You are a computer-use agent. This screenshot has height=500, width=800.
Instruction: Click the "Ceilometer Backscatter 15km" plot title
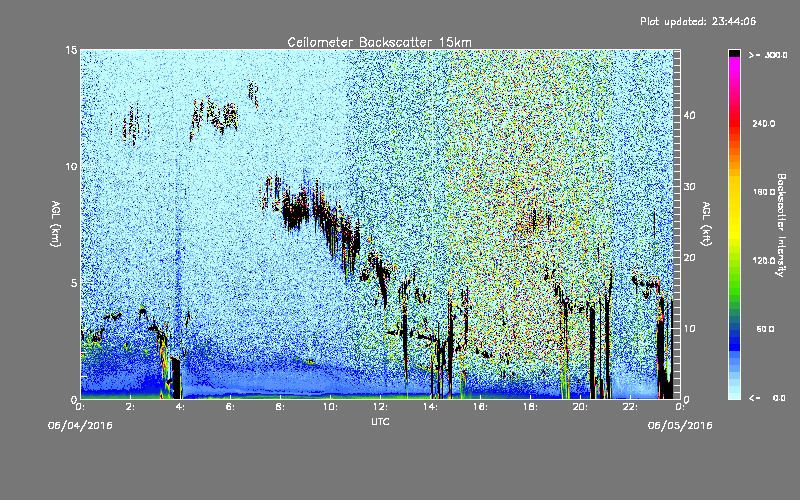point(379,42)
